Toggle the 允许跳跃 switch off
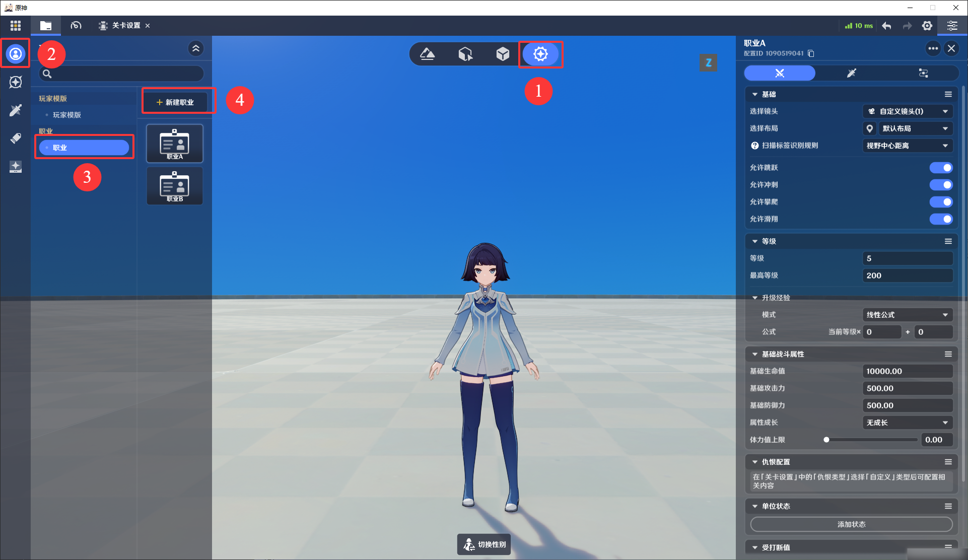968x560 pixels. (941, 168)
